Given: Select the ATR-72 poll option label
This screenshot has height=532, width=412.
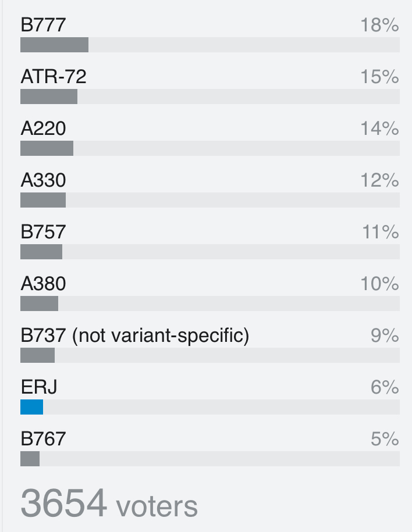Looking at the screenshot, I should point(54,77).
